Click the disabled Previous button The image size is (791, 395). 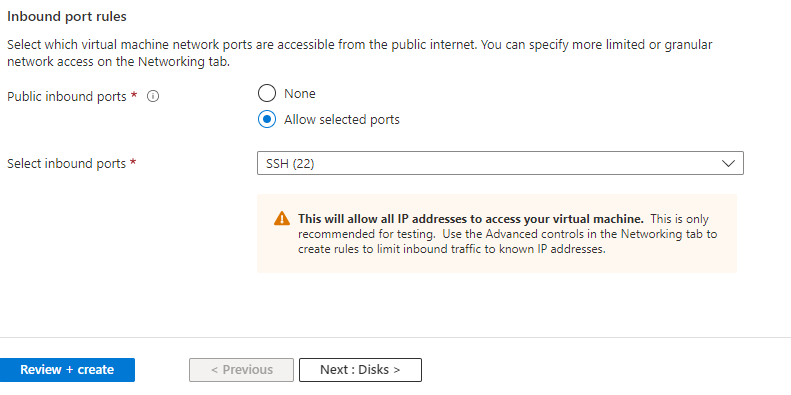(241, 370)
